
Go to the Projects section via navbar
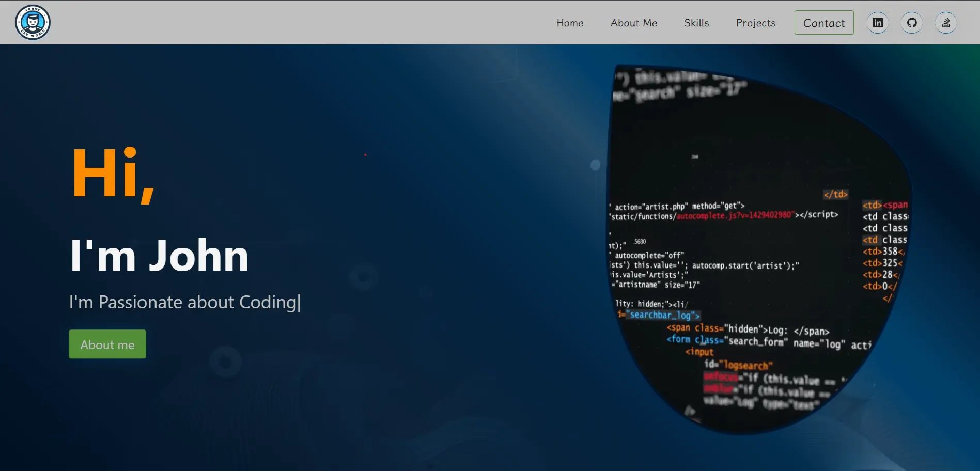[x=755, y=23]
